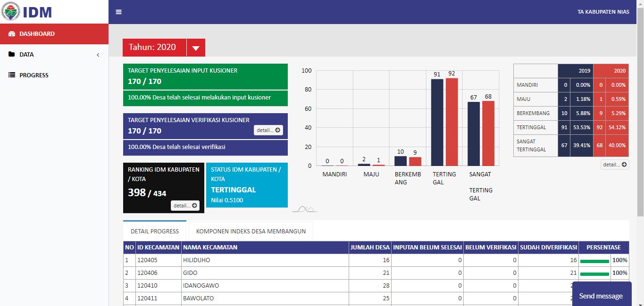644x306 pixels.
Task: Click the Hiliduho 100% progress bar
Action: tap(594, 261)
